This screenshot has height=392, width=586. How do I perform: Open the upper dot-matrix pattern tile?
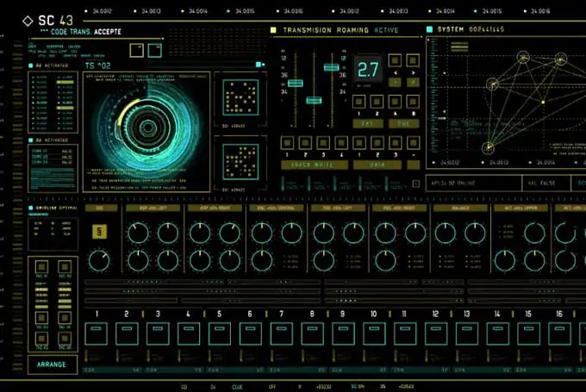pyautogui.click(x=240, y=97)
